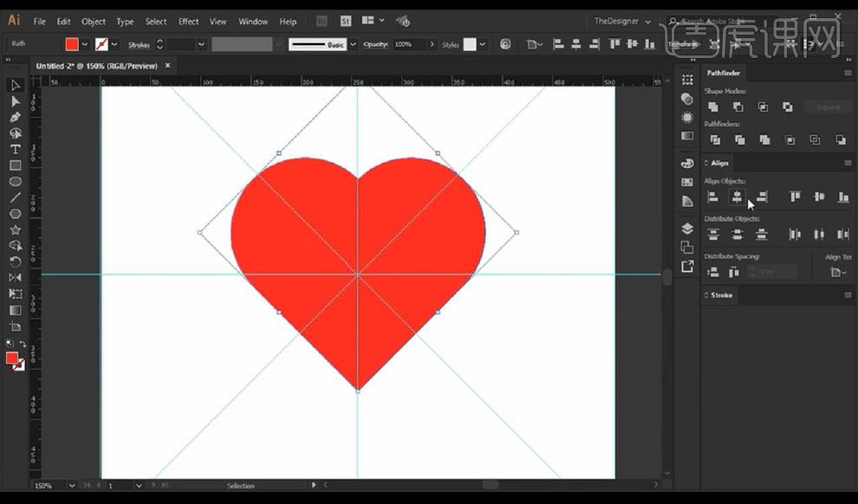Pick the Ellipse tool in the toolbar
Screen dimensions: 858x504
click(x=16, y=181)
